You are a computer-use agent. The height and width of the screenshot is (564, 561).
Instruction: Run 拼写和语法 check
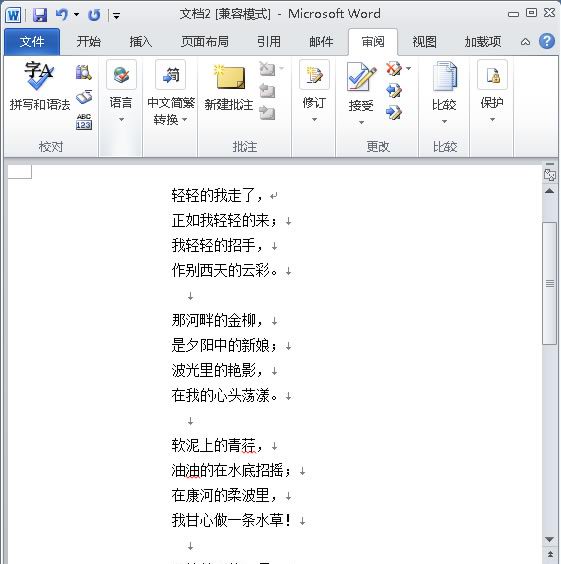pos(40,86)
